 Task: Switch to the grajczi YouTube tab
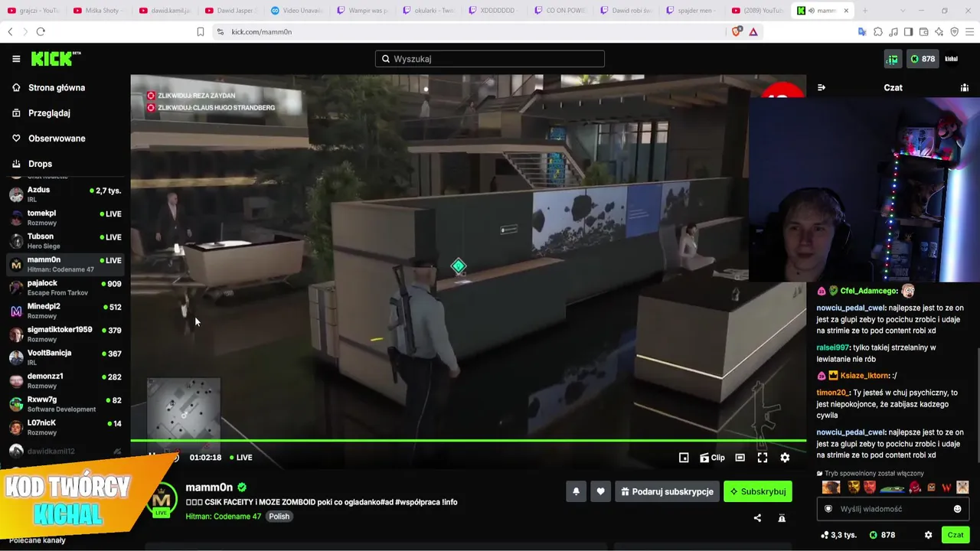coord(33,11)
